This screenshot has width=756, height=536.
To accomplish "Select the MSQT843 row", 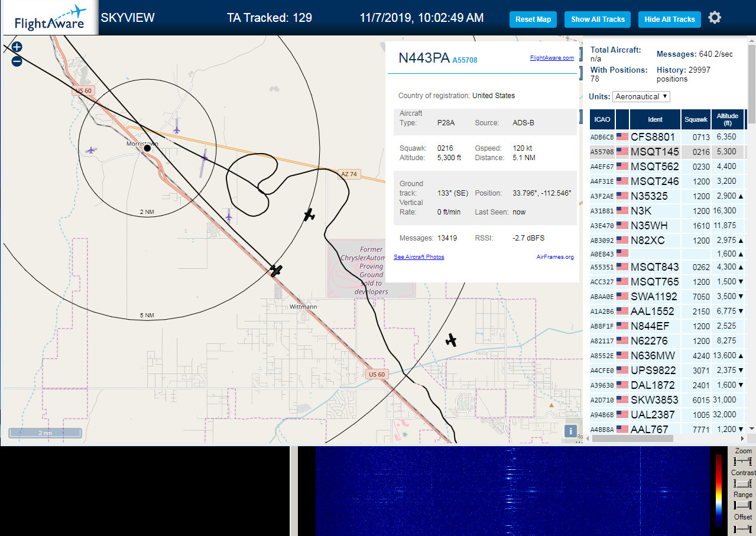I will pyautogui.click(x=667, y=267).
